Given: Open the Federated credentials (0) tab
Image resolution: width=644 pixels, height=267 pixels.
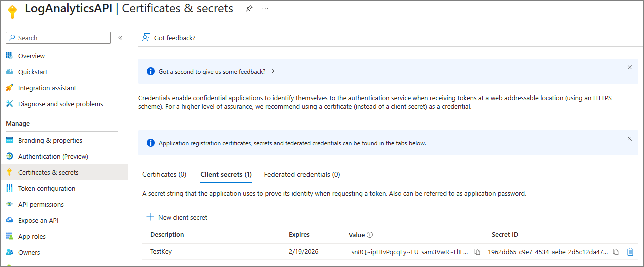Looking at the screenshot, I should 302,174.
